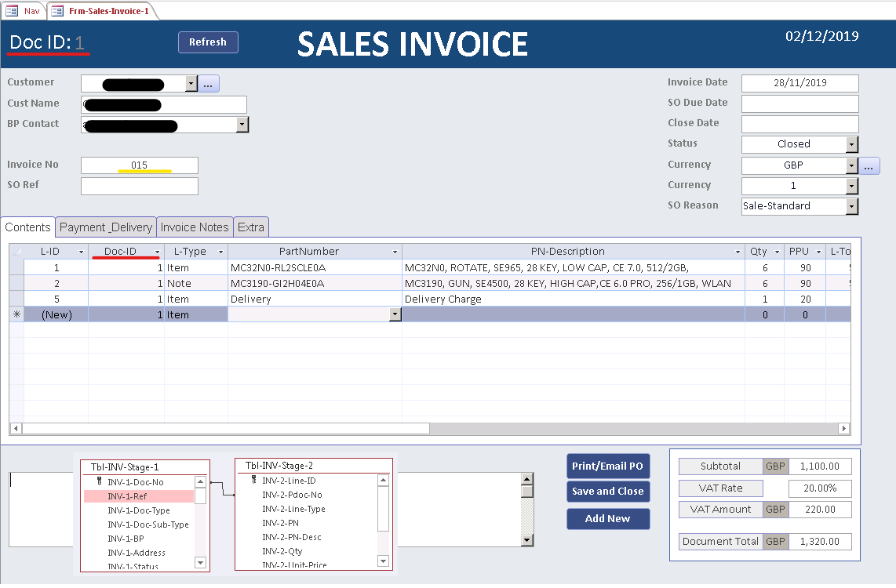Switch to the Nav tab
Screen dimensions: 896x588
tap(23, 11)
